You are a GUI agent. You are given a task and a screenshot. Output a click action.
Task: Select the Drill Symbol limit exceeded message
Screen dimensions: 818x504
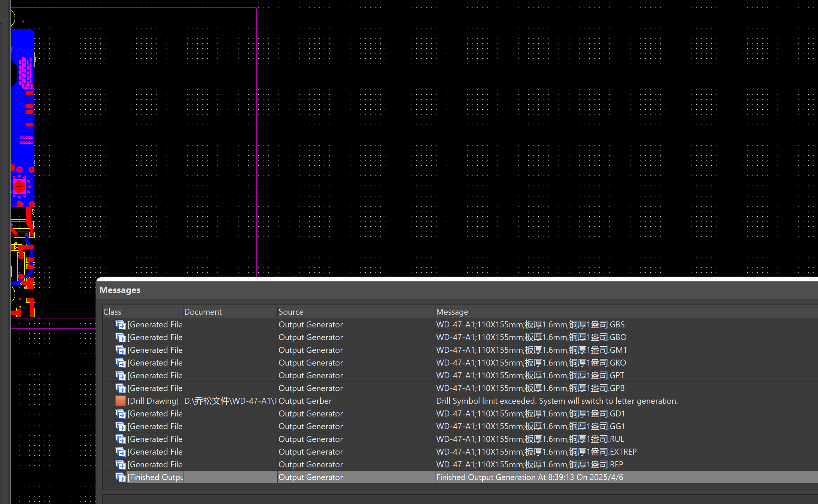point(557,401)
